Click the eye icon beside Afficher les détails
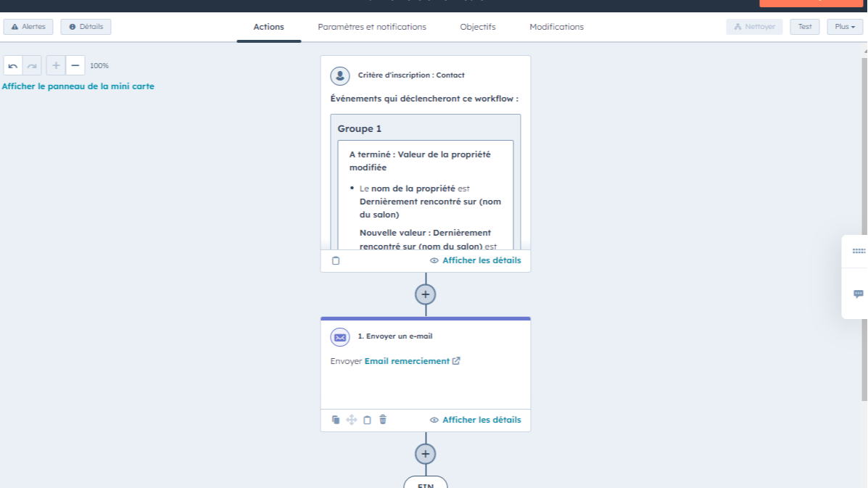 [434, 420]
